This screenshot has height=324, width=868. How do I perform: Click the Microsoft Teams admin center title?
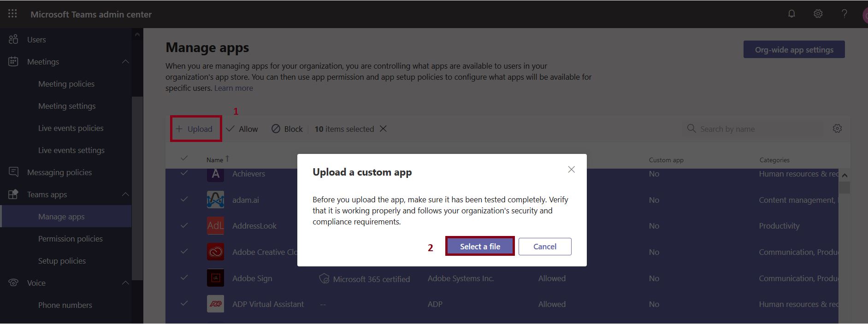pyautogui.click(x=91, y=14)
